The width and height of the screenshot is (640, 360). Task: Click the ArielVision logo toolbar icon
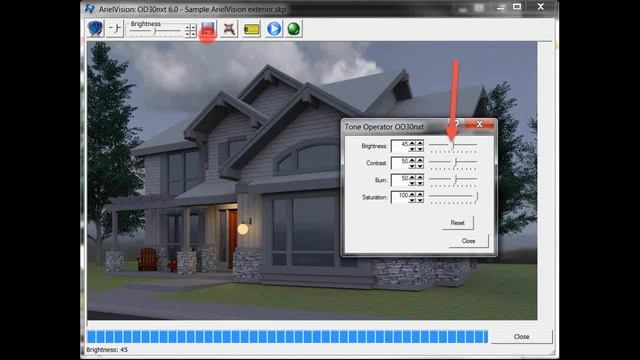(95, 29)
